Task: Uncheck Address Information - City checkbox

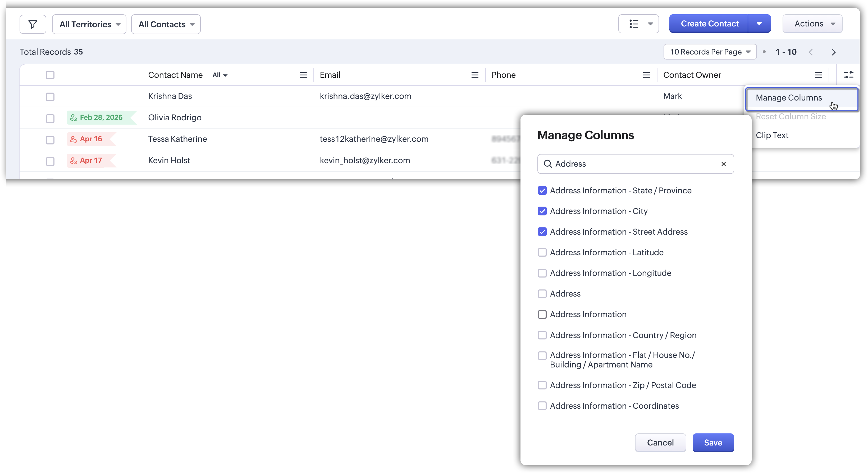Action: pyautogui.click(x=542, y=211)
